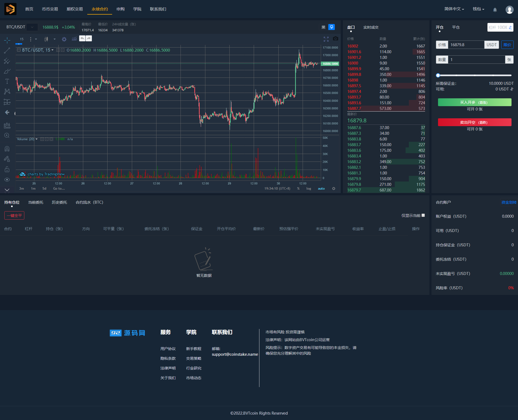This screenshot has height=420, width=518.
Task: Select the measure ruler tool
Action: 7,125
